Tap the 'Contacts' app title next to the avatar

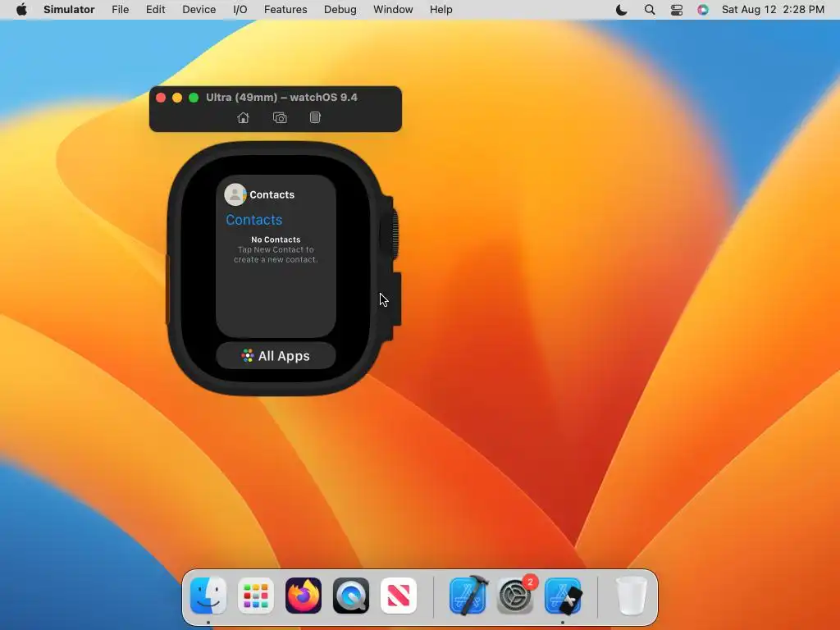(x=272, y=194)
